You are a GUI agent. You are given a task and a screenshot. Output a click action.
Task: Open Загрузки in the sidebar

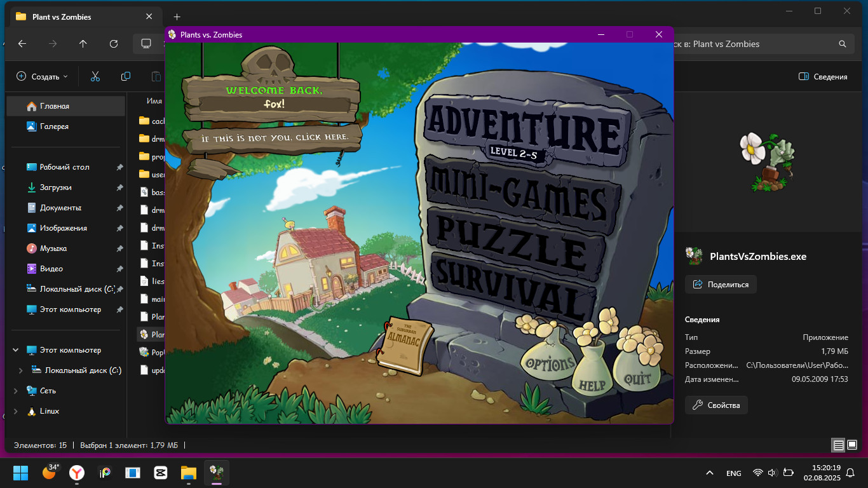pos(66,187)
